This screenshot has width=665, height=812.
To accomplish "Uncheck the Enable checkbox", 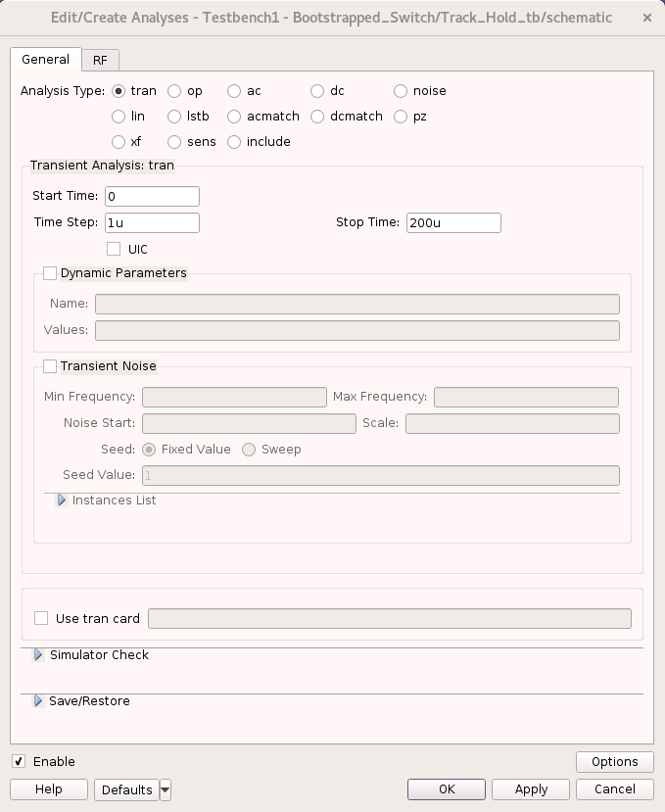I will 17,761.
